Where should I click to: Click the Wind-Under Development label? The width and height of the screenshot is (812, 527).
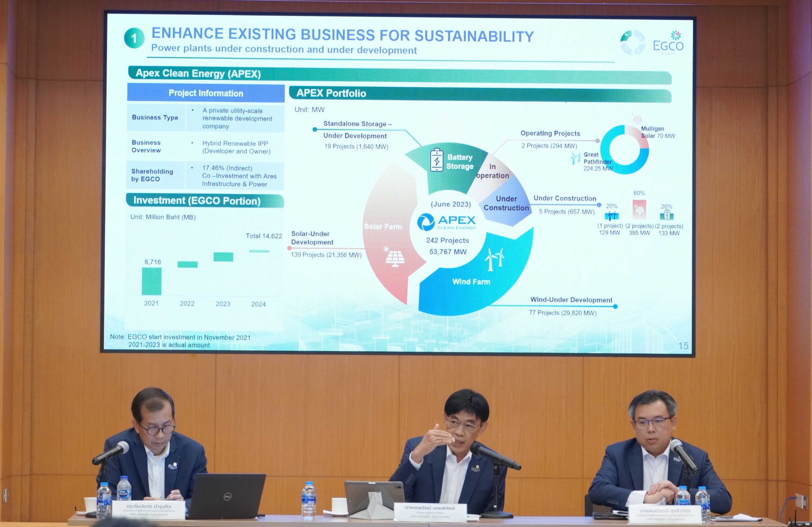click(x=571, y=300)
